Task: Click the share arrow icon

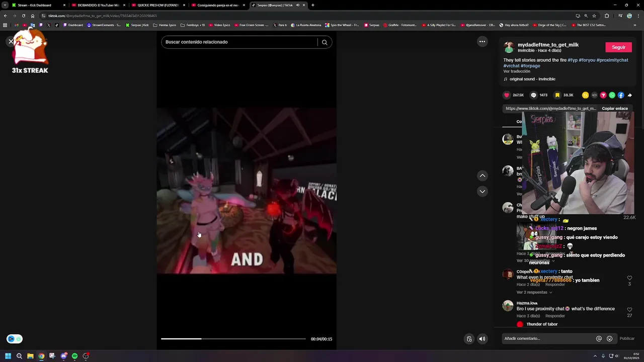Action: pyautogui.click(x=629, y=95)
